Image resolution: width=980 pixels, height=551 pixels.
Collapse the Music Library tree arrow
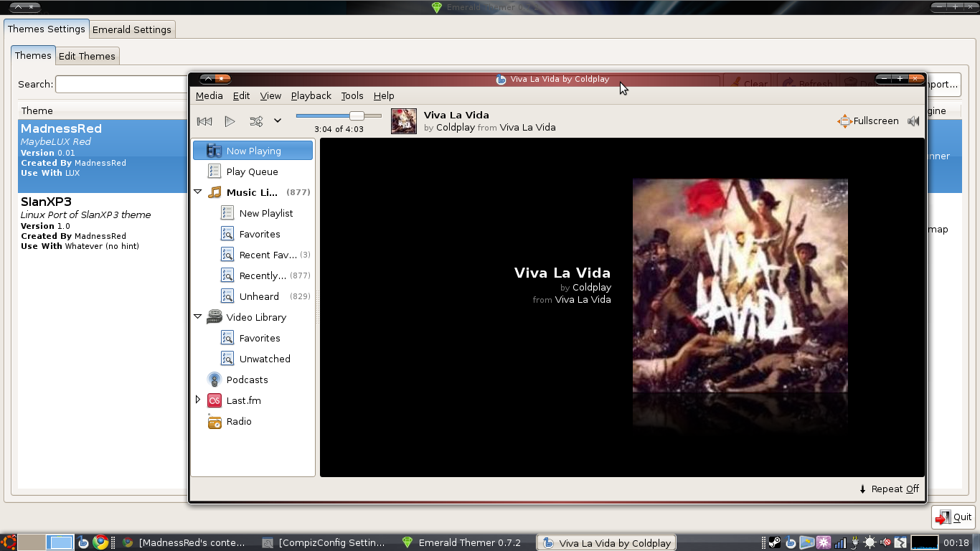tap(198, 192)
